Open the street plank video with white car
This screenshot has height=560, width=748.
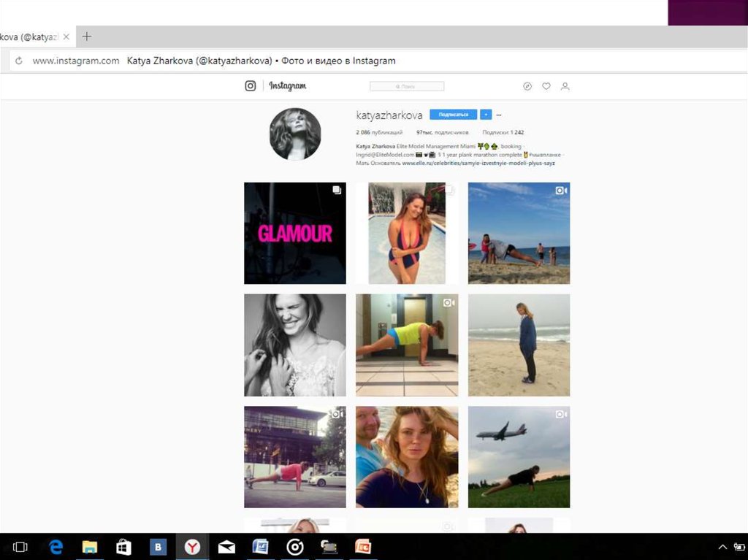pyautogui.click(x=295, y=457)
